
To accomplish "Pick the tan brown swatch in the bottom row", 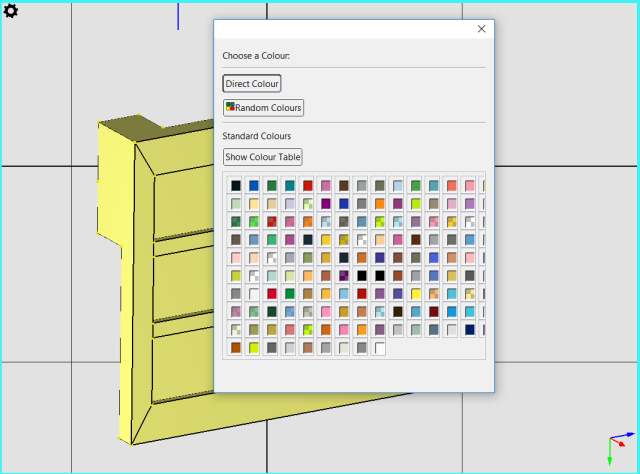I will coord(308,347).
